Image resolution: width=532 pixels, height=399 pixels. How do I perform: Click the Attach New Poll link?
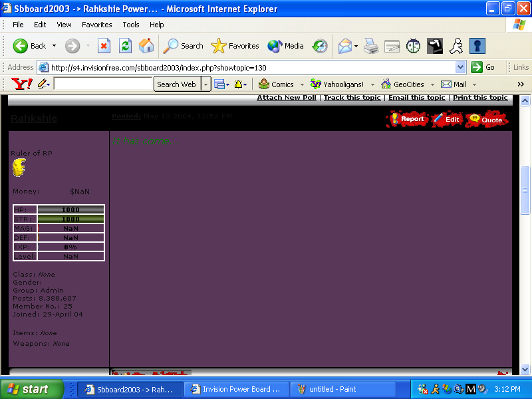point(287,98)
